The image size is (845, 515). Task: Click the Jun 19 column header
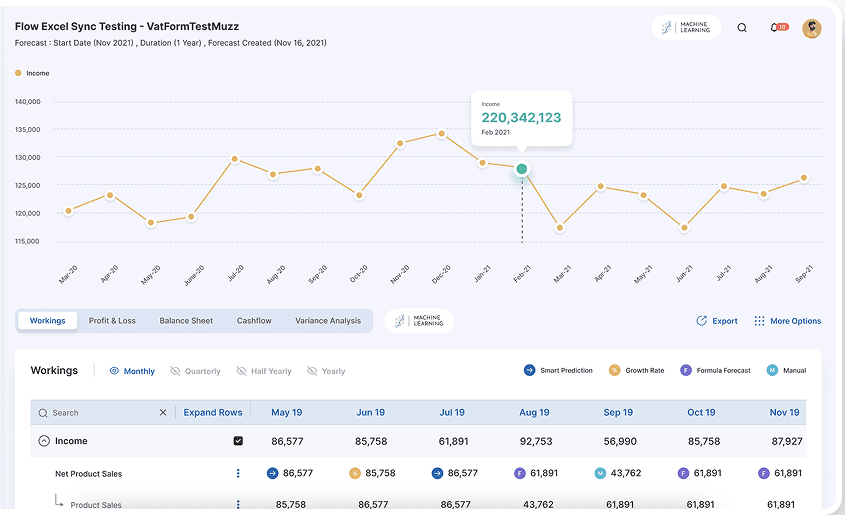(371, 413)
